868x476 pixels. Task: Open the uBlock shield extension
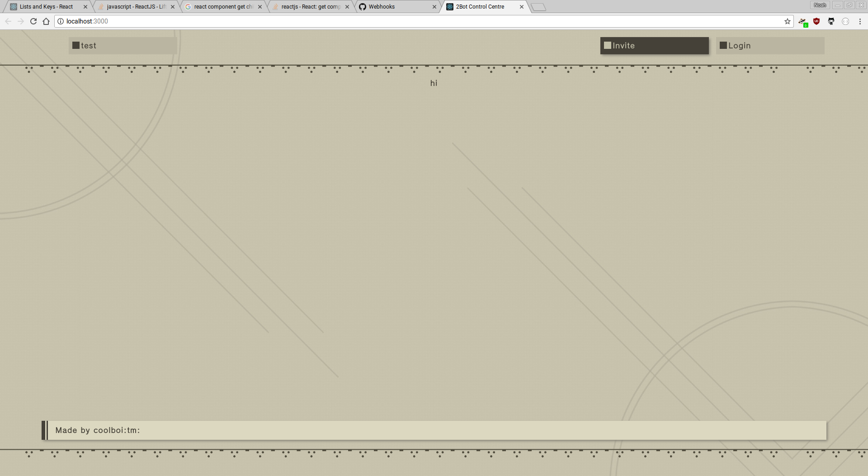click(816, 21)
